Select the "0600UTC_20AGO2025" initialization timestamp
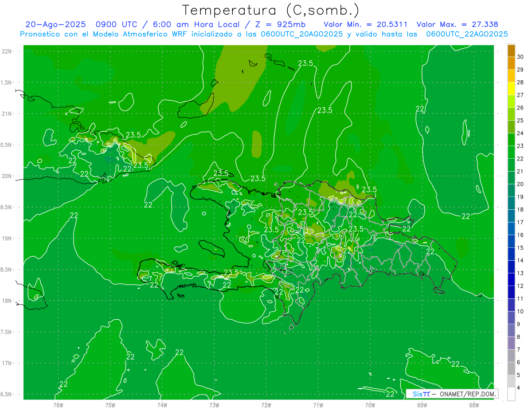The image size is (532, 411). click(x=301, y=34)
